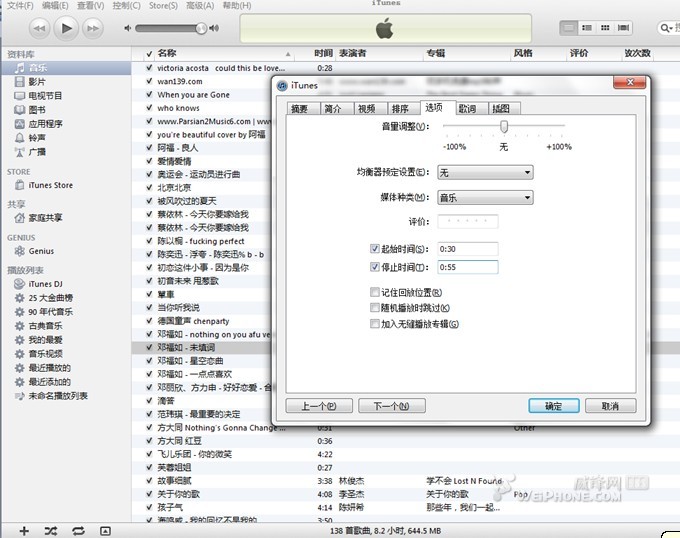Open the 高级(A) menu
This screenshot has height=538, width=680.
coord(200,6)
